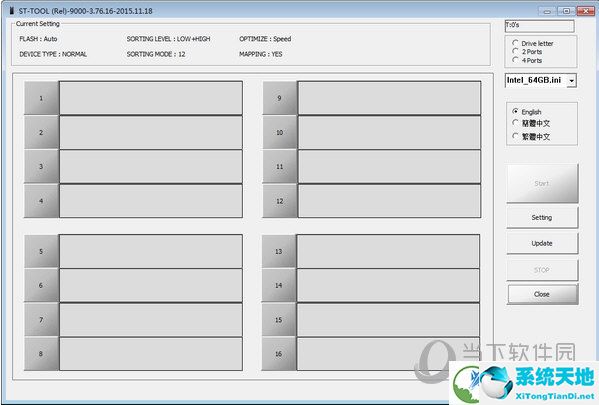Open the Setting dialog

point(542,217)
